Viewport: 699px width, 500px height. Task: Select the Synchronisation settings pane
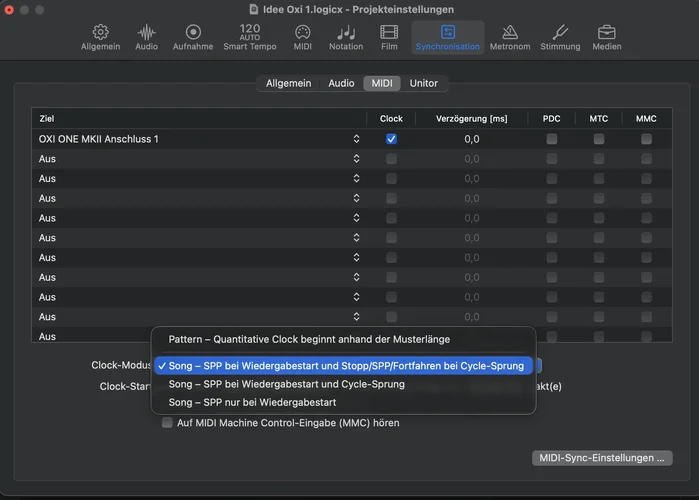pos(448,37)
